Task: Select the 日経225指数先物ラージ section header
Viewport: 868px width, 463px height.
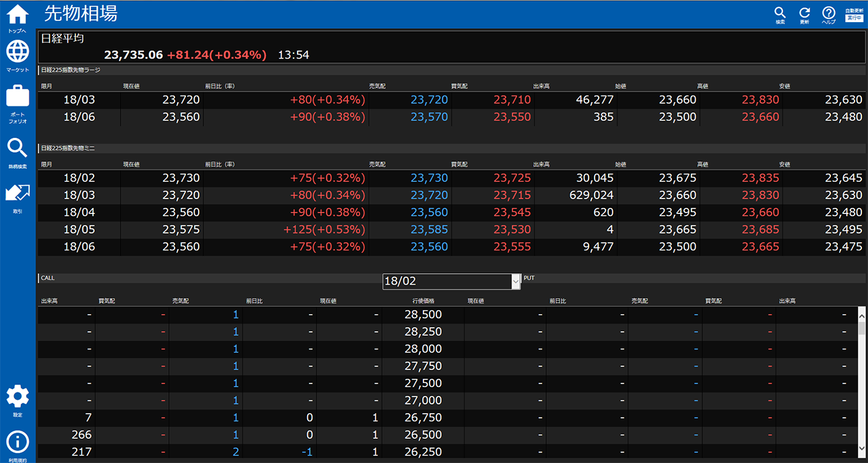Action: click(70, 69)
